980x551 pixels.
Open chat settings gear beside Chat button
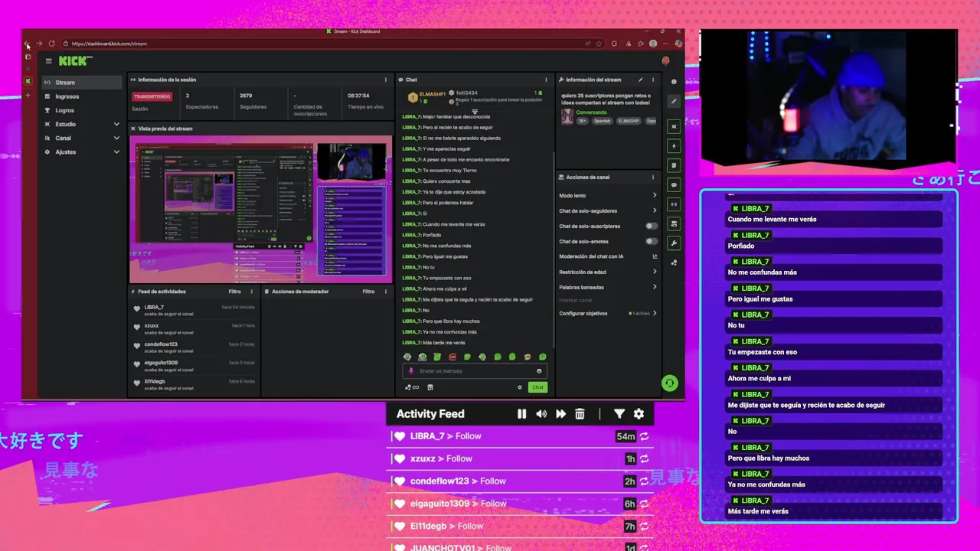click(x=520, y=387)
